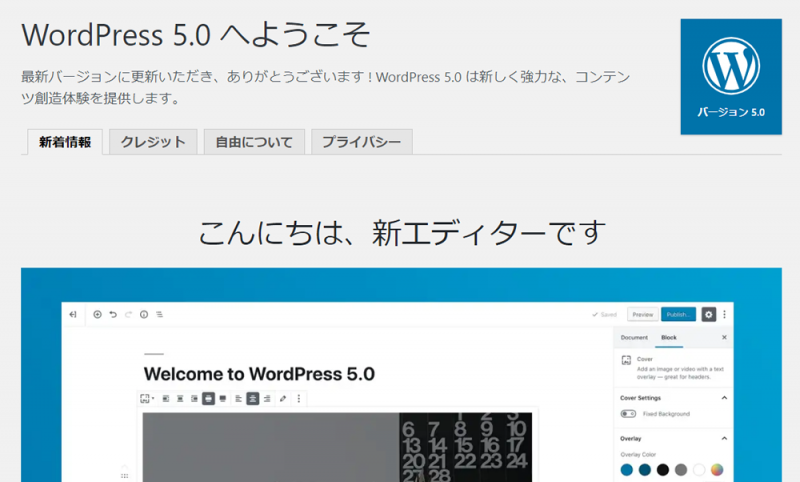Click the Preview button
800x482 pixels.
[x=642, y=315]
